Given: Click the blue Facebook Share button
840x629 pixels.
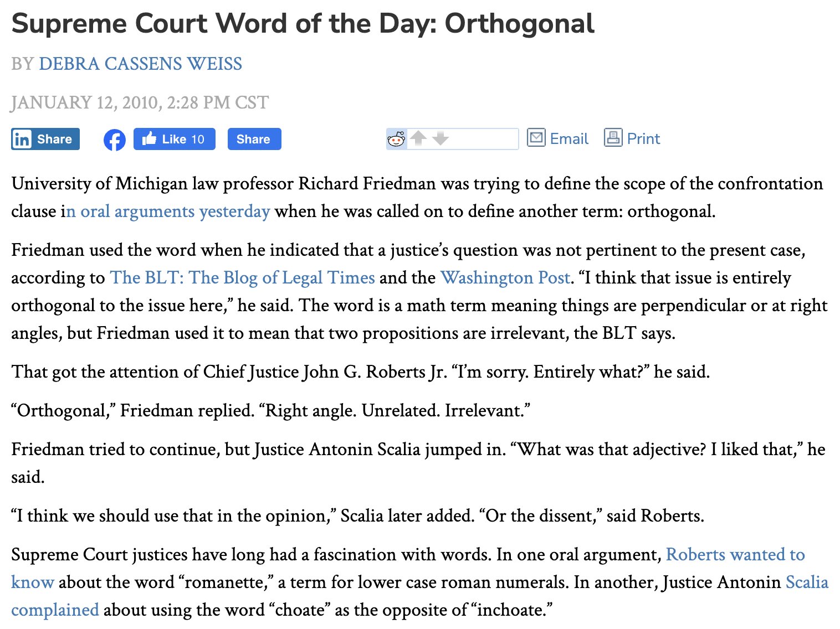Looking at the screenshot, I should point(254,139).
